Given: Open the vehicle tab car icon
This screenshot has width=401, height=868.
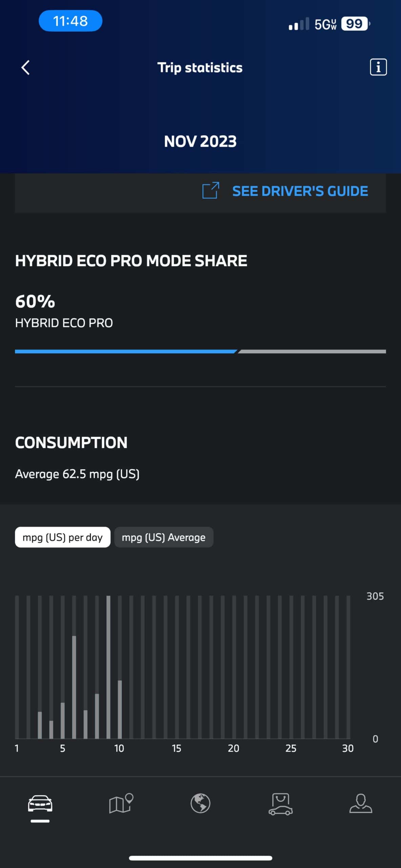Looking at the screenshot, I should pyautogui.click(x=40, y=804).
